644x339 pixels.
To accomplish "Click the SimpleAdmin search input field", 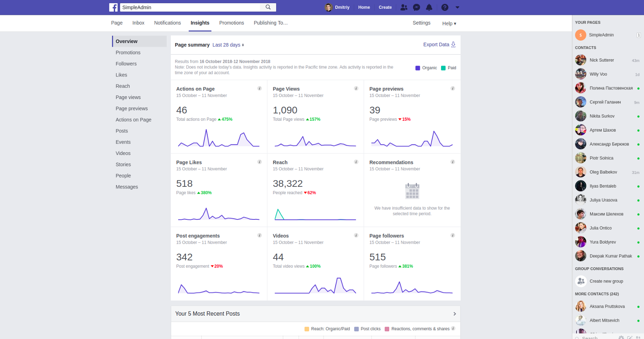I will click(x=190, y=7).
